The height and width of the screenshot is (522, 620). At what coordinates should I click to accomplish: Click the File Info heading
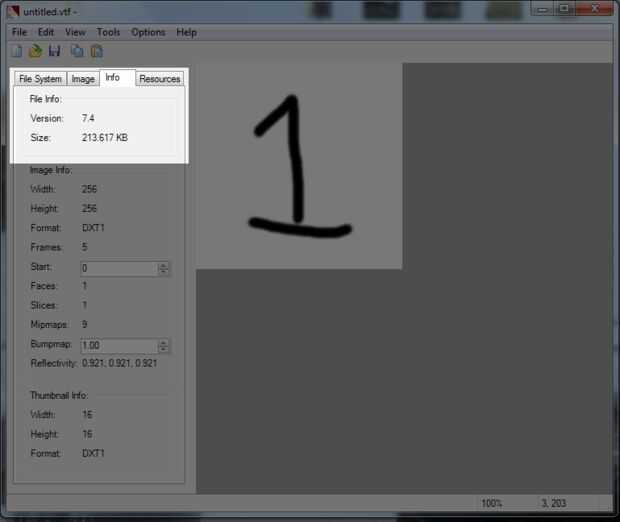coord(46,99)
